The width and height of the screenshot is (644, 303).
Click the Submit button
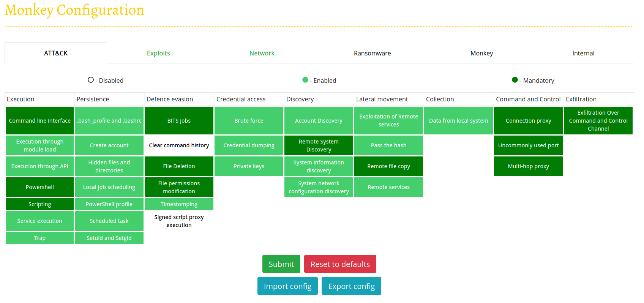coord(281,264)
